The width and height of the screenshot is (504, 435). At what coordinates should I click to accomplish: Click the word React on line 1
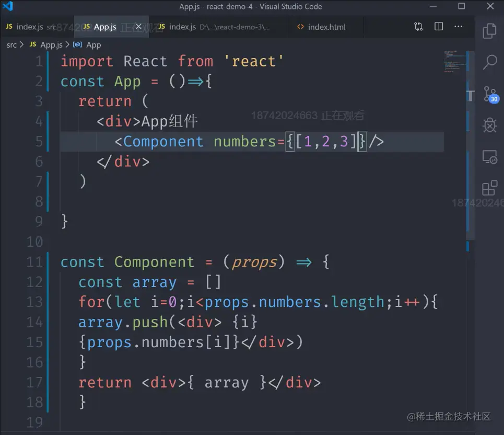145,61
